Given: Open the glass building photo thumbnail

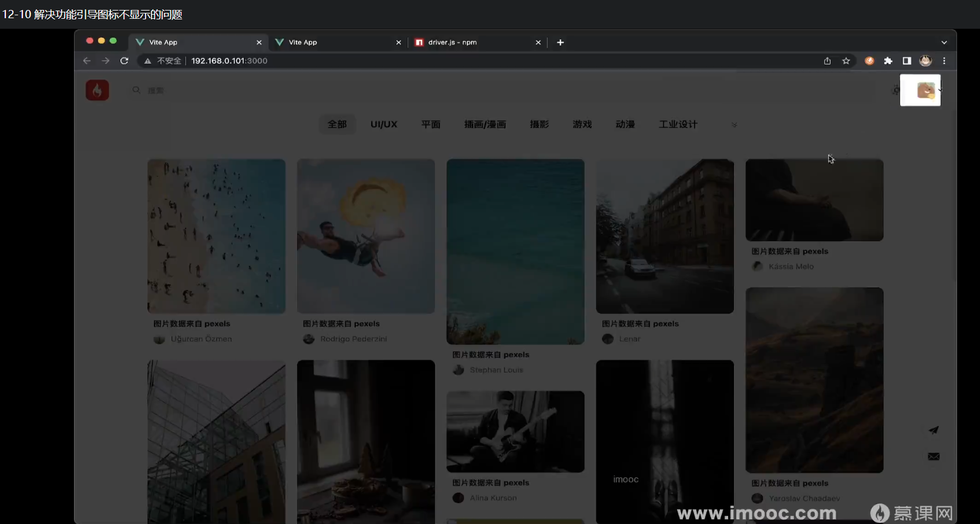Looking at the screenshot, I should click(216, 442).
